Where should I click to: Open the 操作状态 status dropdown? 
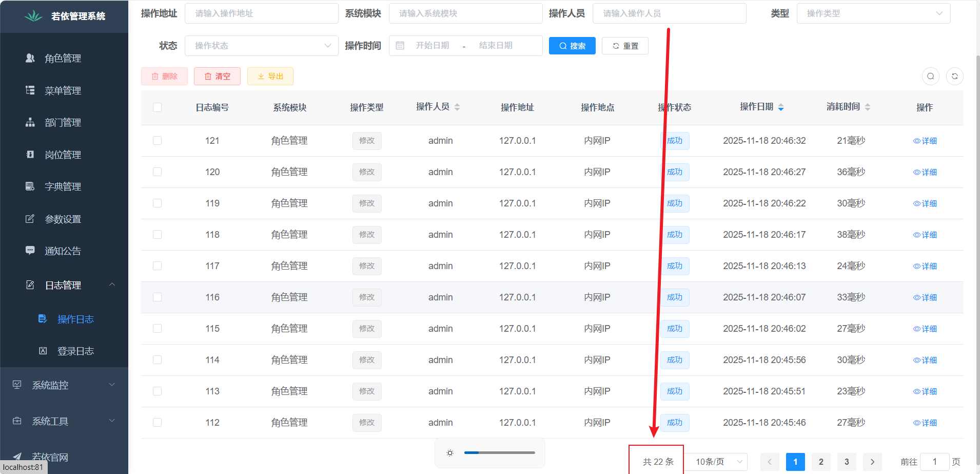tap(261, 46)
